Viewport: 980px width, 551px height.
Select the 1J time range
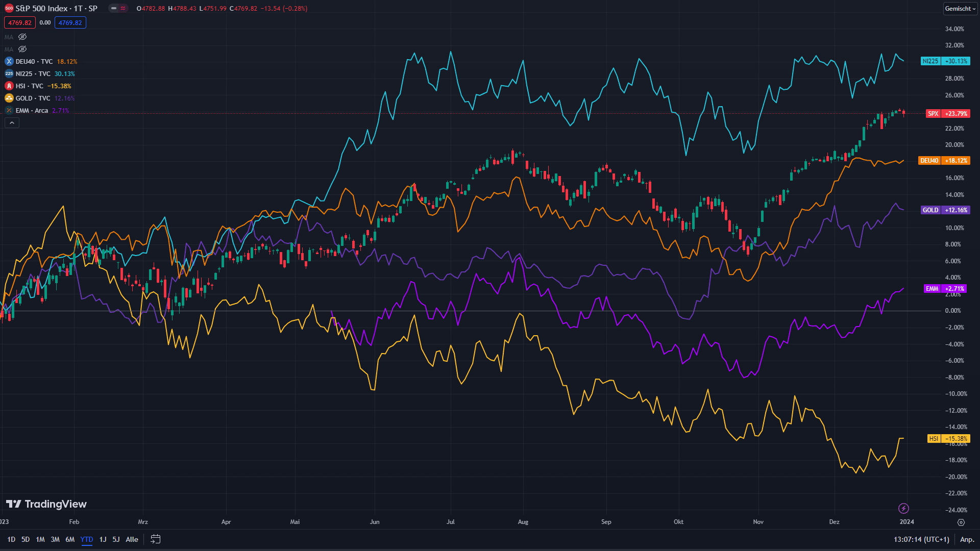point(103,539)
